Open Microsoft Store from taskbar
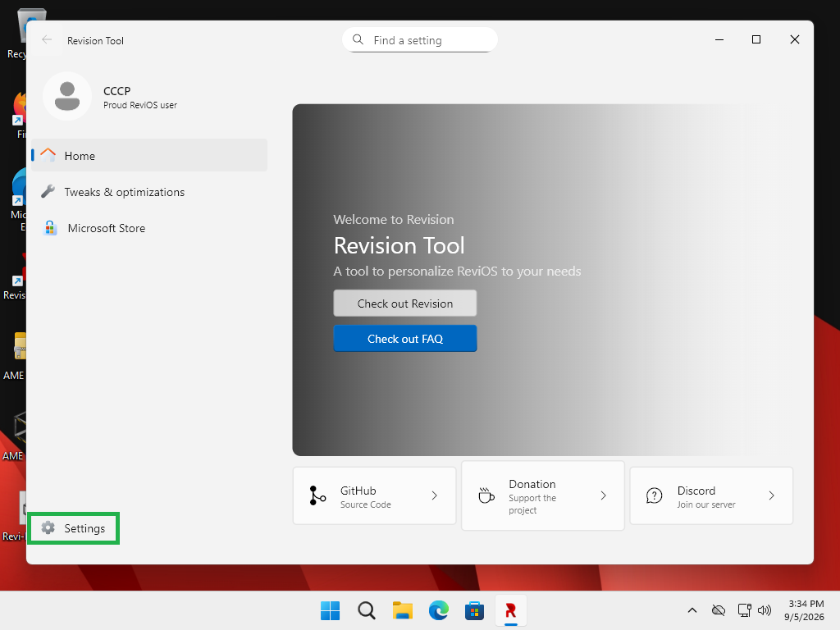 474,610
